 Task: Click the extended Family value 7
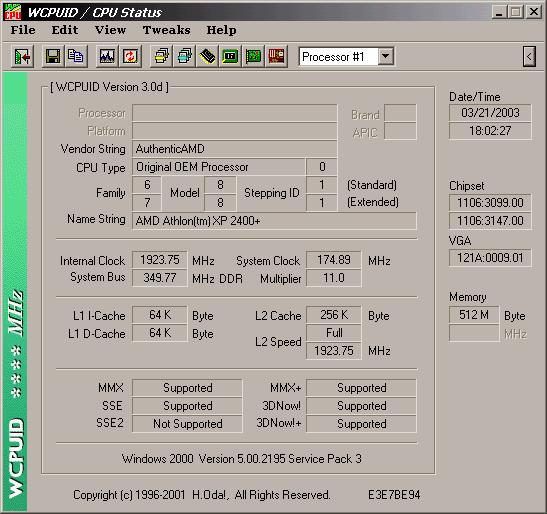[x=147, y=203]
